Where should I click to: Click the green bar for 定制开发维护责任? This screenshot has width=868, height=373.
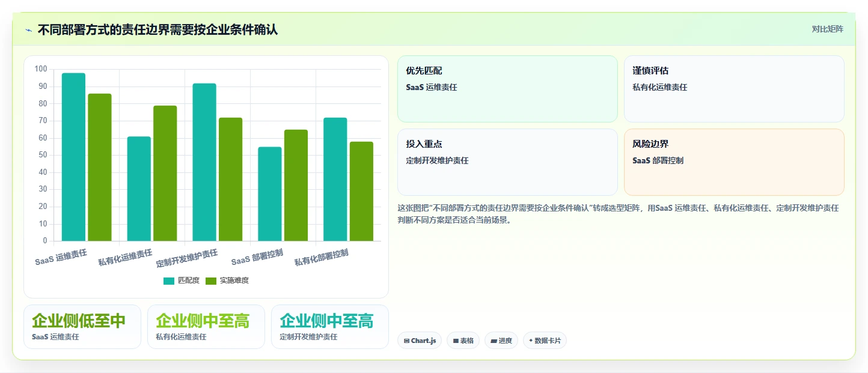click(231, 179)
